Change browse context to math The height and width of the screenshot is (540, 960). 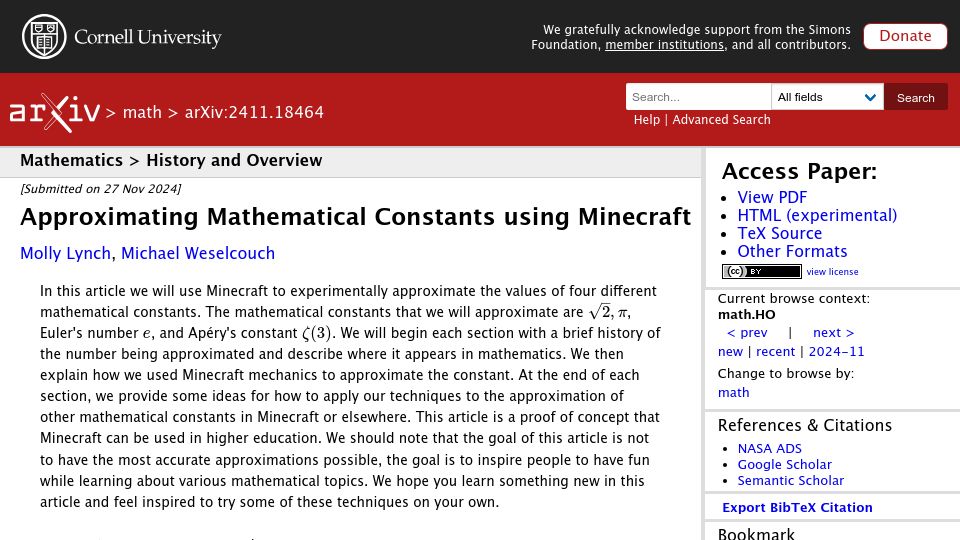click(x=733, y=392)
